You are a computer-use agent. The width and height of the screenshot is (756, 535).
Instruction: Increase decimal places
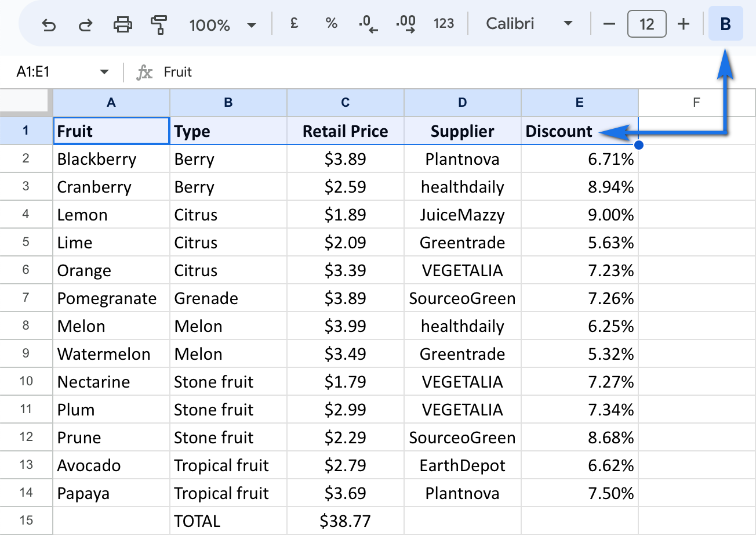tap(406, 24)
